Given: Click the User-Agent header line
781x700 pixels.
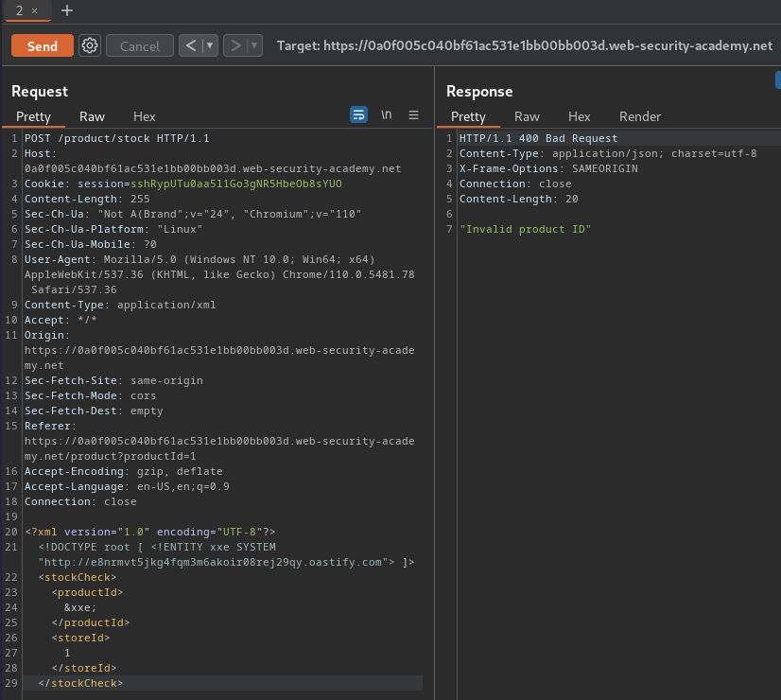Looking at the screenshot, I should pyautogui.click(x=219, y=274).
